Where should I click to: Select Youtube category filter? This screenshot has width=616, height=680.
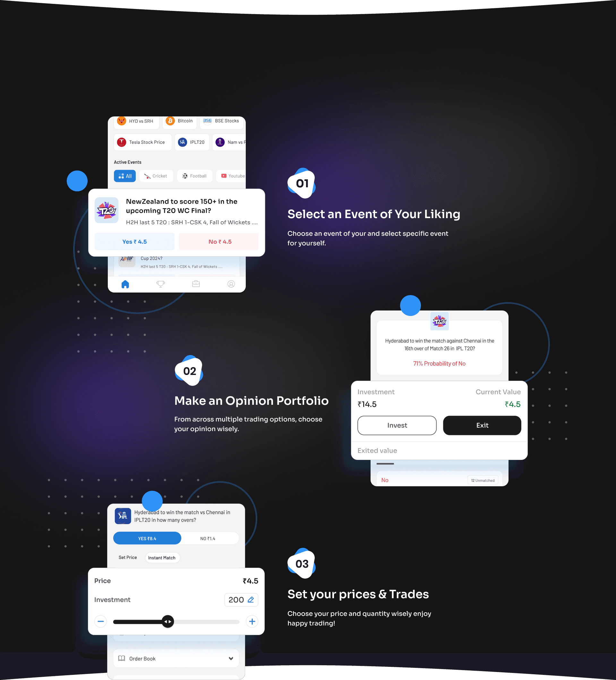(233, 176)
